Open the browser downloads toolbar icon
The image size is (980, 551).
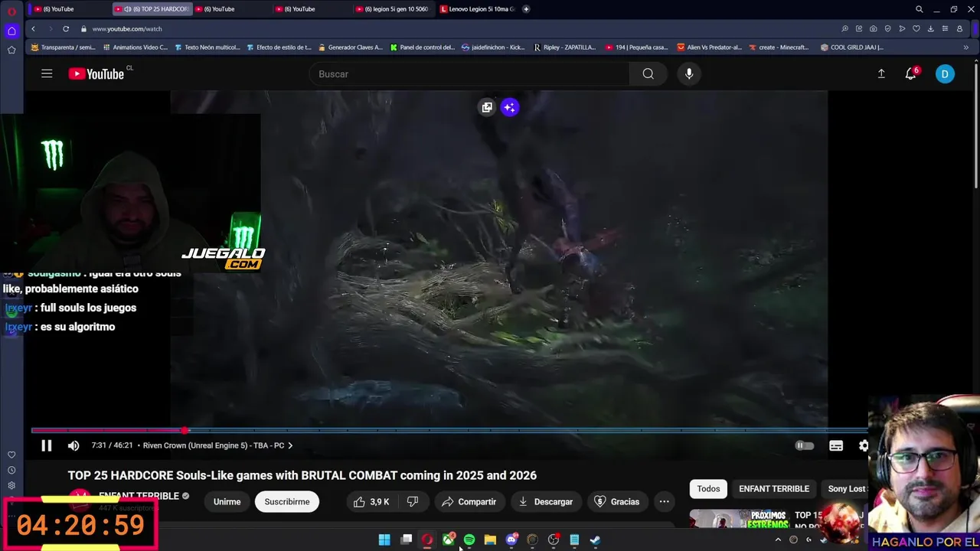pos(930,28)
